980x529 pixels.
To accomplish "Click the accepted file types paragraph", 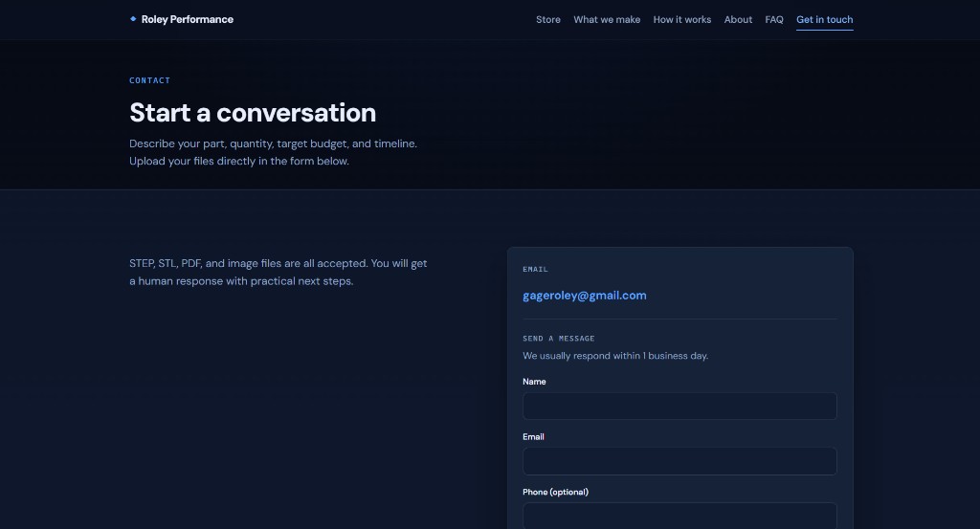I will (x=278, y=273).
